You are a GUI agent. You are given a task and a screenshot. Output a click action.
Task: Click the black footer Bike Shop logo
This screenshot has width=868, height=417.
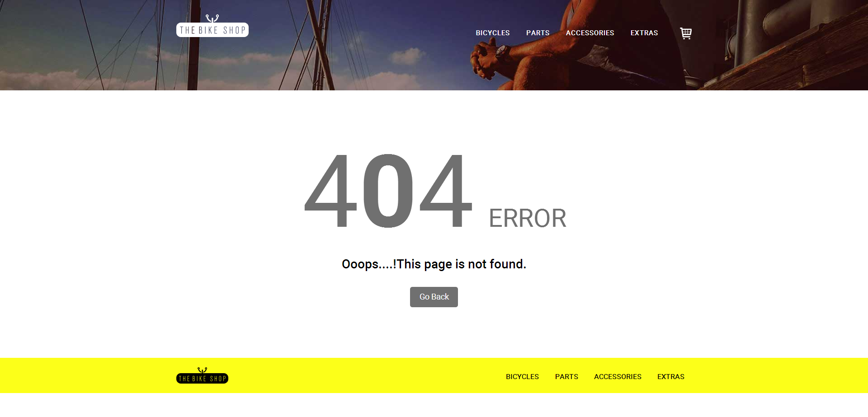point(202,375)
